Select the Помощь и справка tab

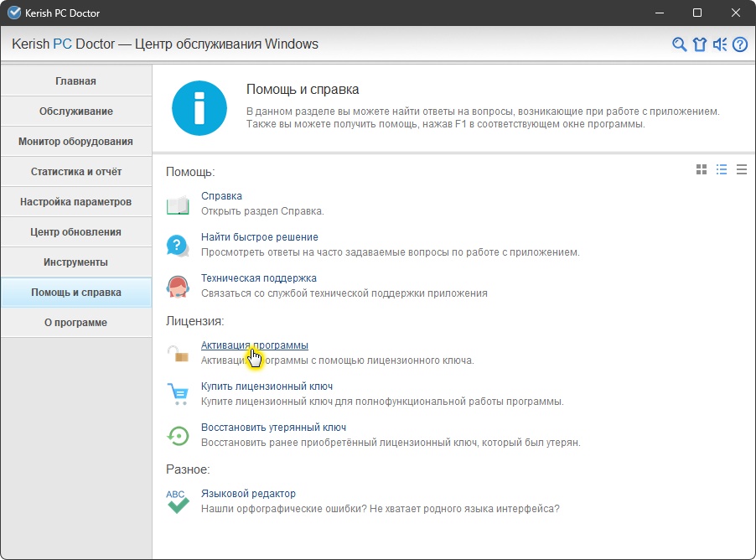coord(76,293)
